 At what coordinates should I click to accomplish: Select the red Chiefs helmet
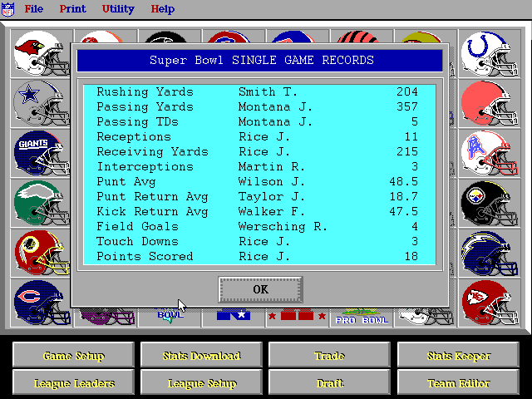[x=490, y=303]
